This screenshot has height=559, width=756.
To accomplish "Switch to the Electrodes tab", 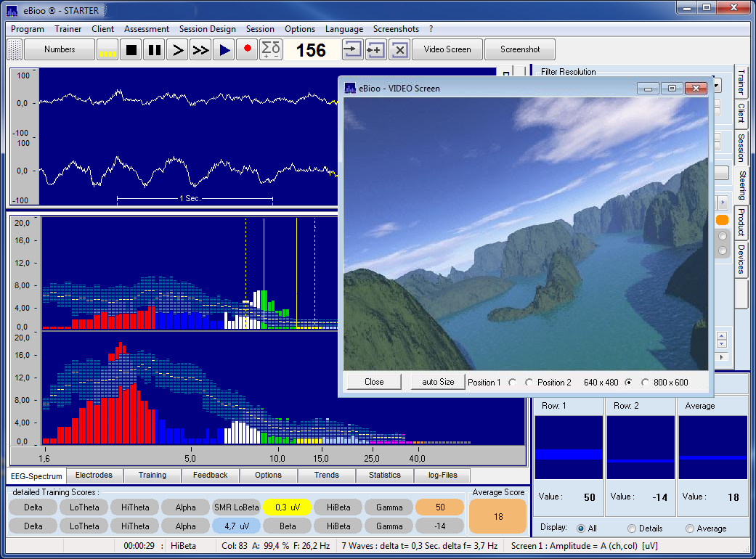I will point(94,476).
